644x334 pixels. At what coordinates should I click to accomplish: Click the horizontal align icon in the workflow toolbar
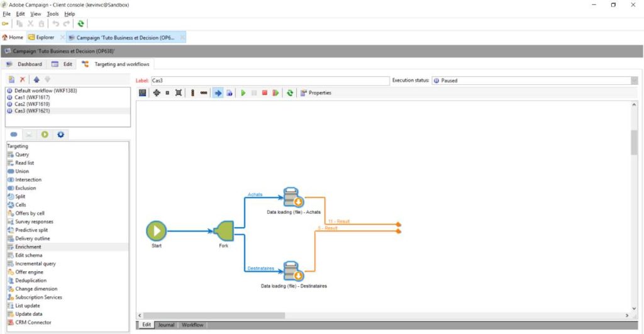click(x=204, y=93)
